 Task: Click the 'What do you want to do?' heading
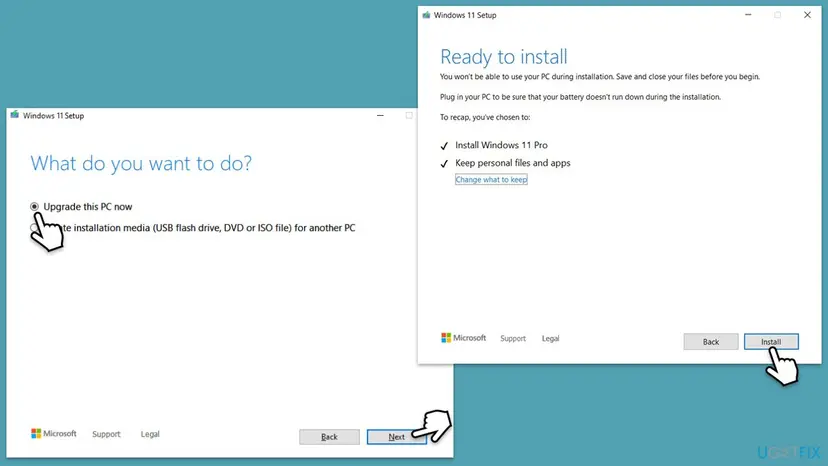(141, 163)
